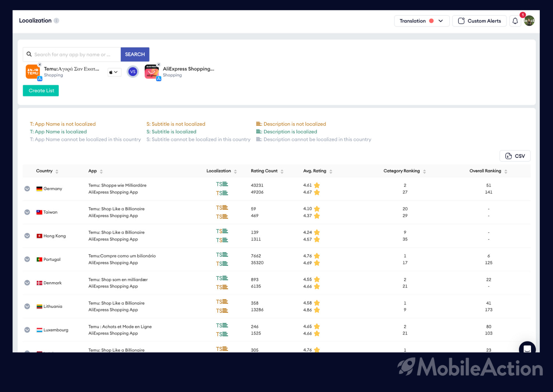This screenshot has width=553, height=392.
Task: Click the user profile avatar
Action: 529,21
